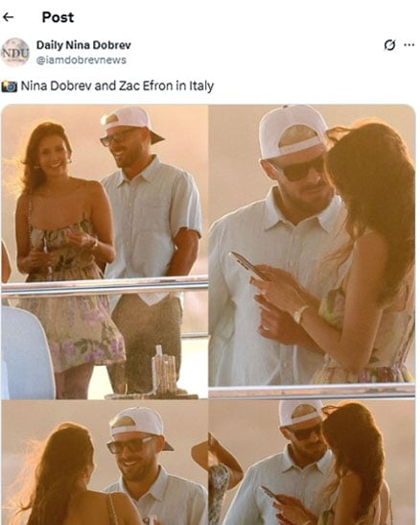The width and height of the screenshot is (420, 525).
Task: Click the @iamdobrevnews handle
Action: coord(82,60)
